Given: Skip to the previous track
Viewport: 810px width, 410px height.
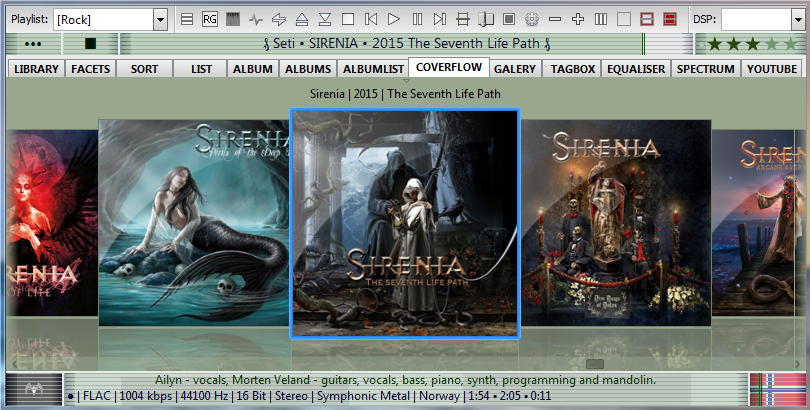Looking at the screenshot, I should (x=371, y=20).
